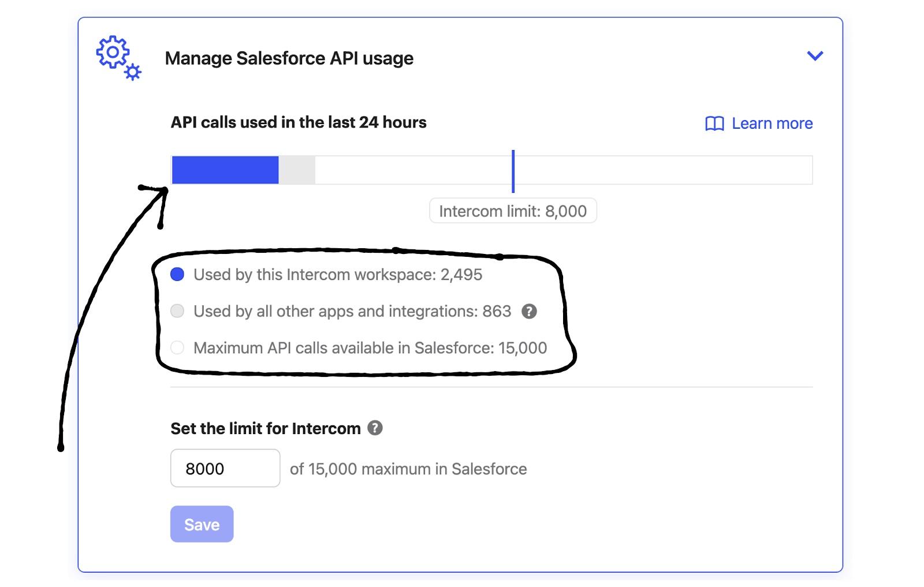Screen dimensions: 924x587
Task: Click the gears settings icon
Action: point(118,58)
